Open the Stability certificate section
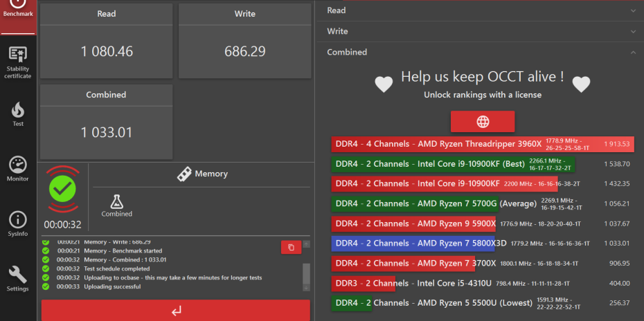Screen dimensions: 644x321 (18, 63)
